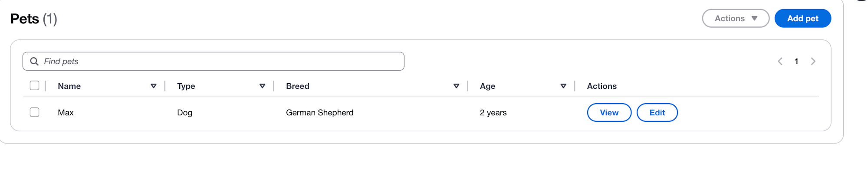Select page number 1
This screenshot has width=868, height=192.
[x=796, y=62]
